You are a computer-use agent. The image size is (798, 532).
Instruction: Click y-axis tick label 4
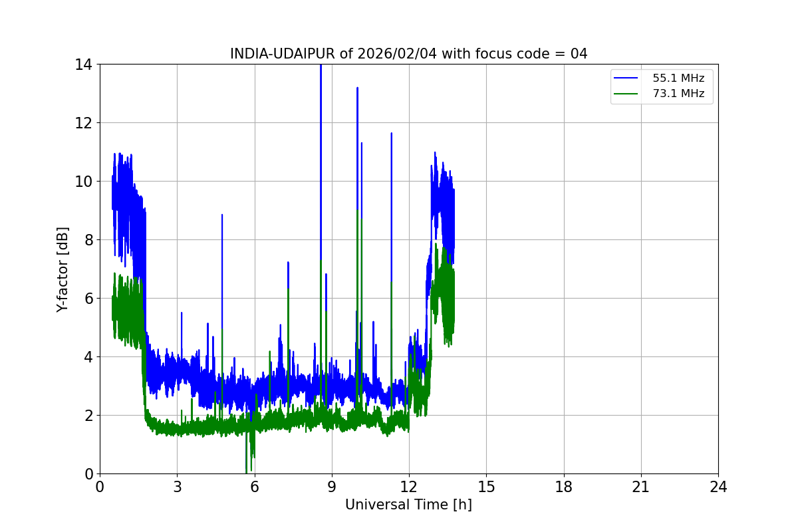[x=88, y=357]
